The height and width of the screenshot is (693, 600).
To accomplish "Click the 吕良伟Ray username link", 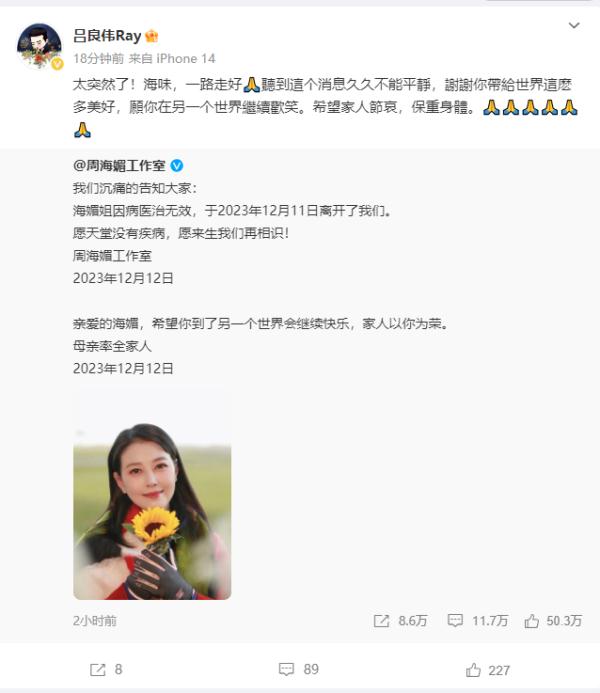I will pos(107,35).
